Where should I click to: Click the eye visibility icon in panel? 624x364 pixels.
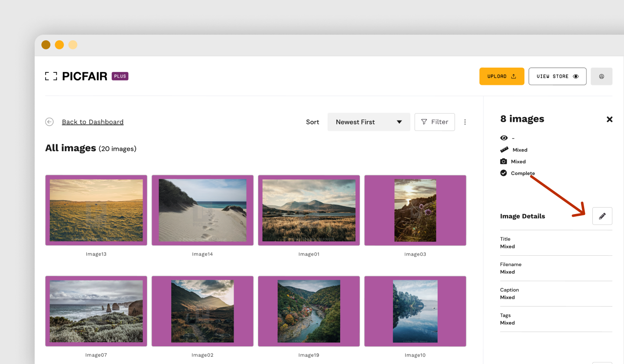click(x=504, y=138)
